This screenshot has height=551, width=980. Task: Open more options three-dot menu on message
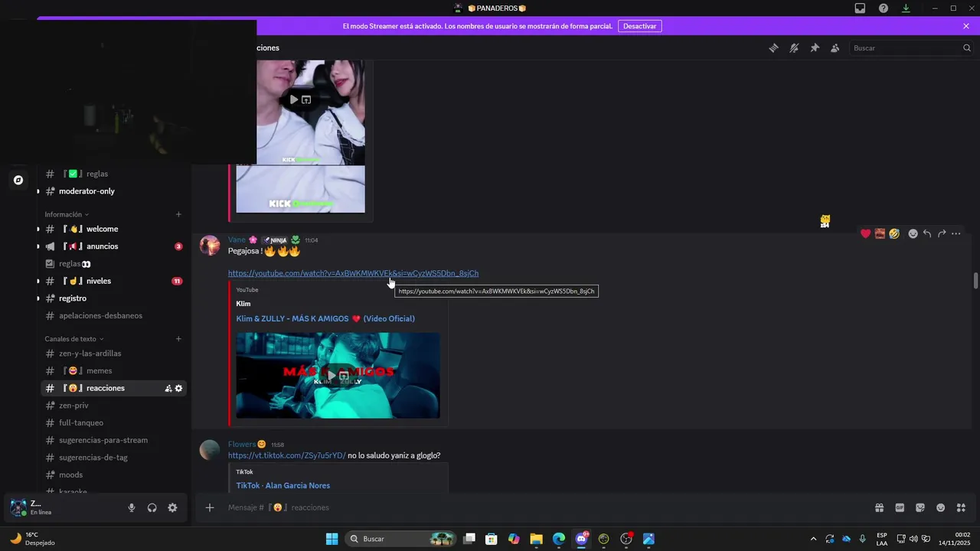click(956, 233)
